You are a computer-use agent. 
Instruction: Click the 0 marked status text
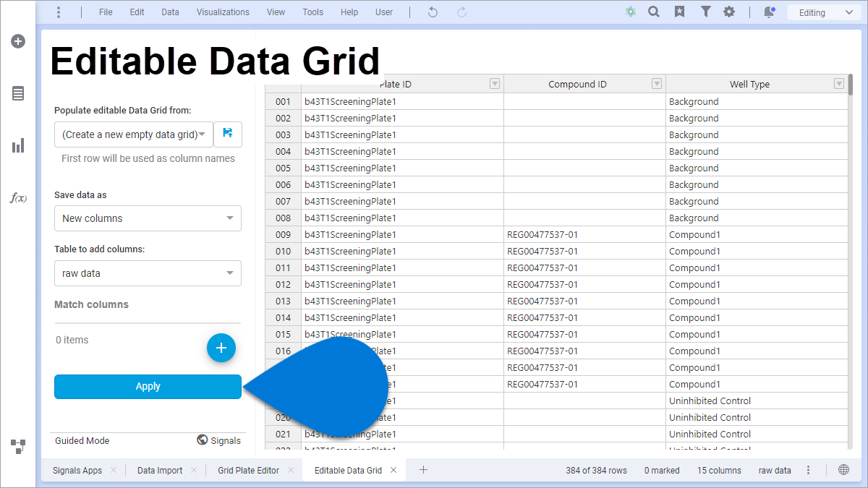(x=662, y=470)
